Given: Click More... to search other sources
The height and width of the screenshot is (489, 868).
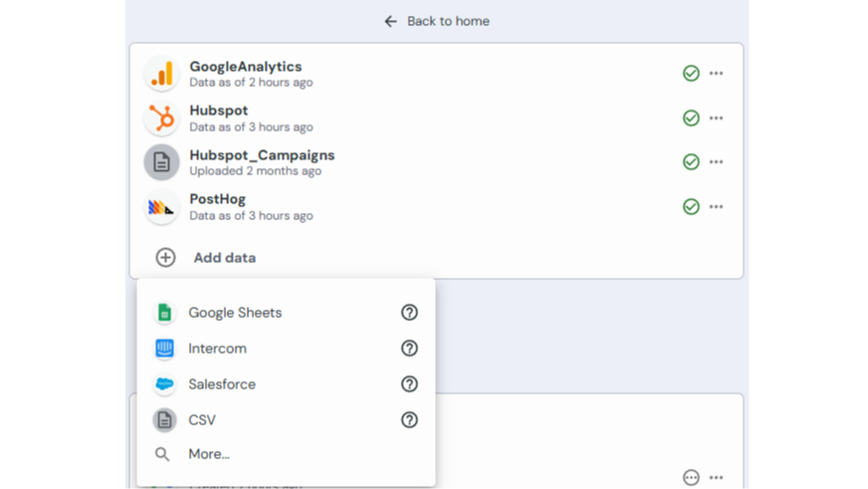Looking at the screenshot, I should tap(209, 454).
